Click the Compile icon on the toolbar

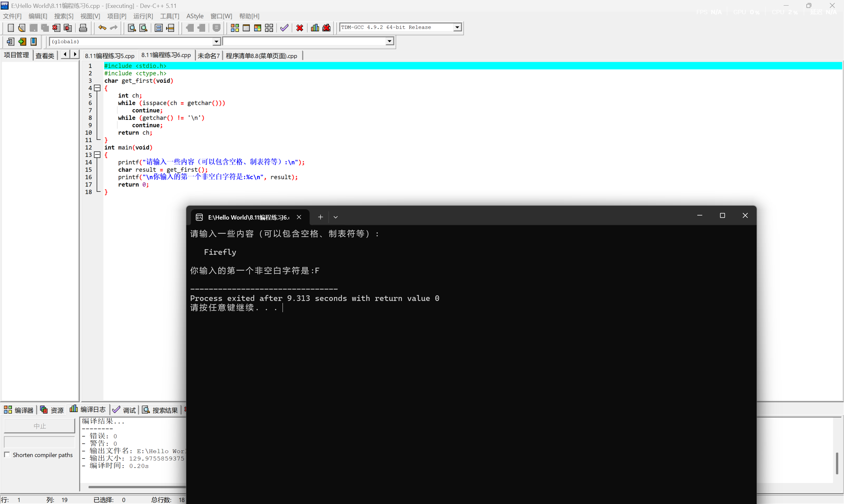234,28
